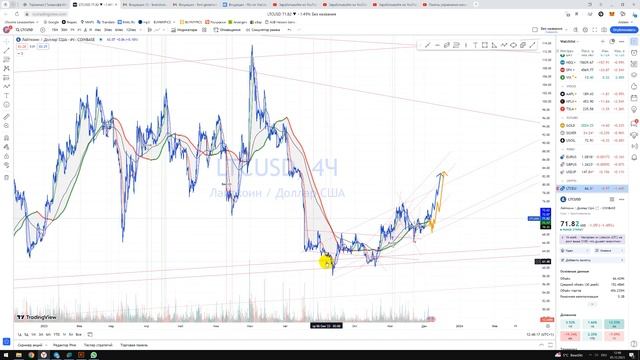Click the Windows Start button
Screen dimensions: 640x360
6,355
